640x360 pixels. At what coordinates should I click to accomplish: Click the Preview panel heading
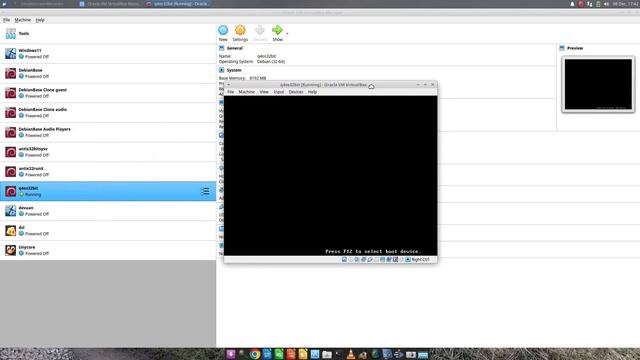575,48
